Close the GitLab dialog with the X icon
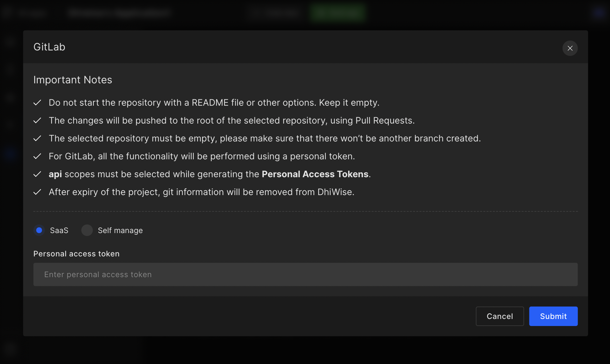 570,48
